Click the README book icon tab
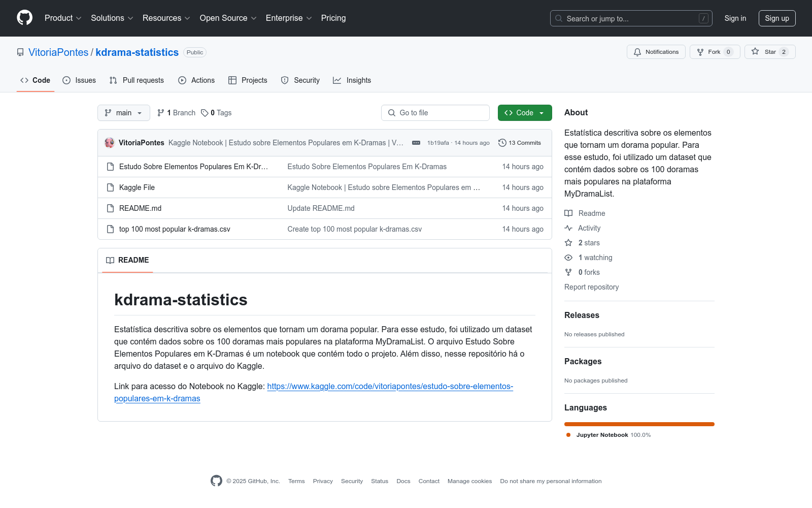Viewport: 812px width, 508px height. click(110, 260)
